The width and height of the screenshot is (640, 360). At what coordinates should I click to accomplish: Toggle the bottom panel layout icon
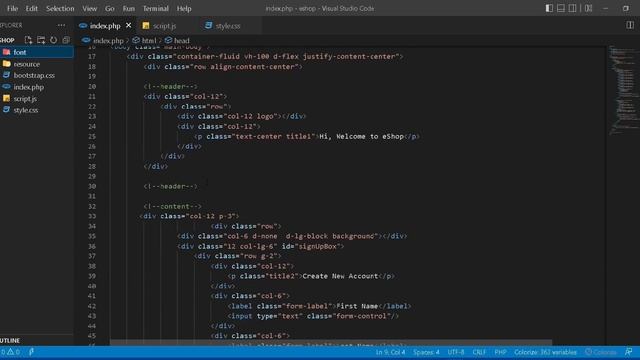tap(561, 8)
